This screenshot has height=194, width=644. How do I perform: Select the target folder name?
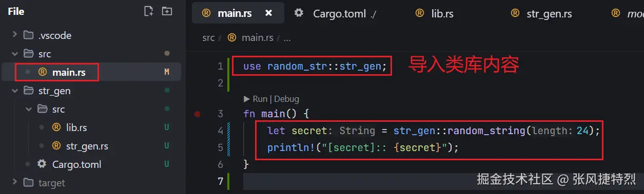coord(52,183)
